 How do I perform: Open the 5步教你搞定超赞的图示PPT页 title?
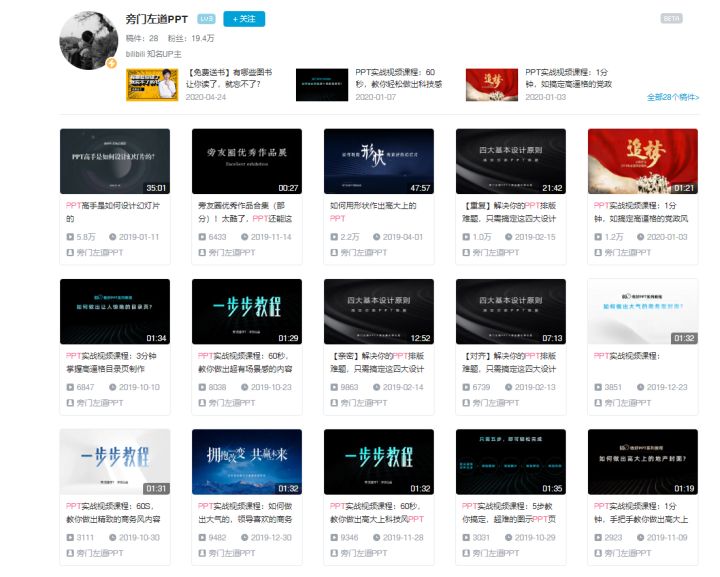coord(509,512)
